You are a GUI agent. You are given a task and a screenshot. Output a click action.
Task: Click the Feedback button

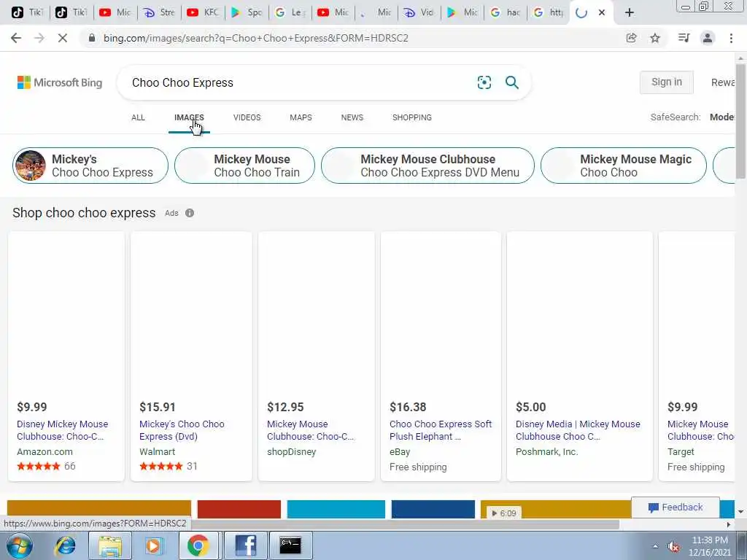coord(676,507)
